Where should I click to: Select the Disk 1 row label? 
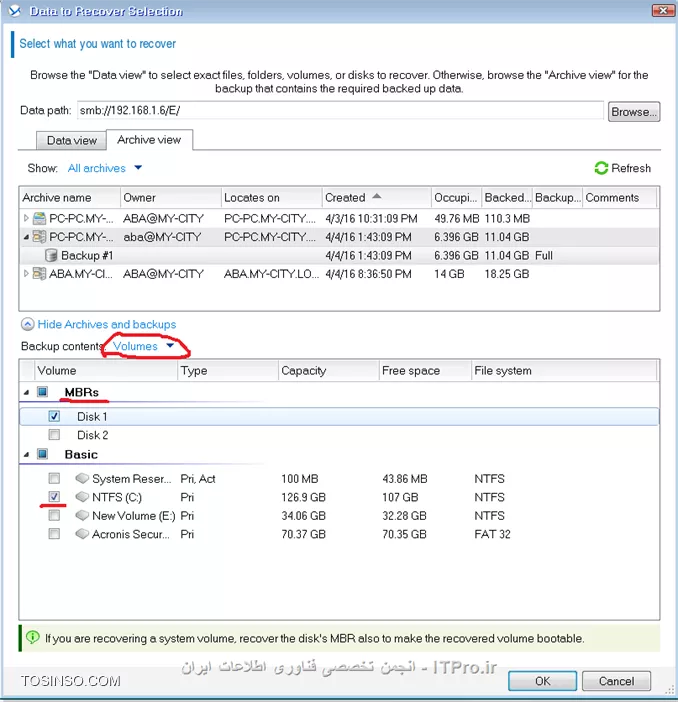pyautogui.click(x=92, y=416)
